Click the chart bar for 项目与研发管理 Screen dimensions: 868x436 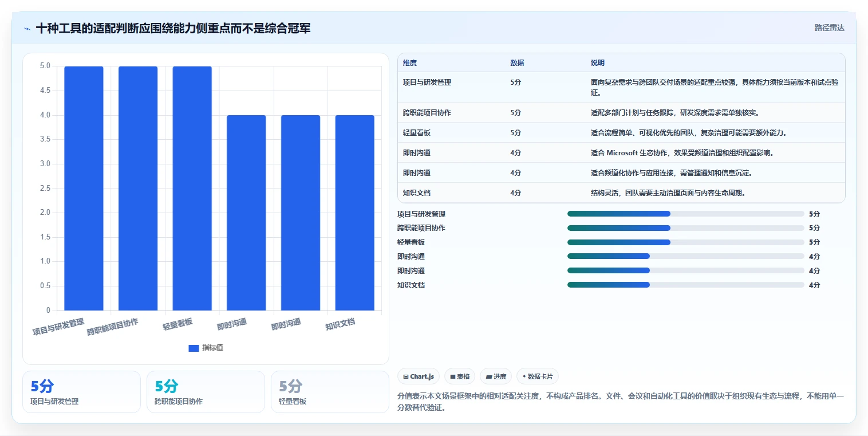(x=84, y=188)
